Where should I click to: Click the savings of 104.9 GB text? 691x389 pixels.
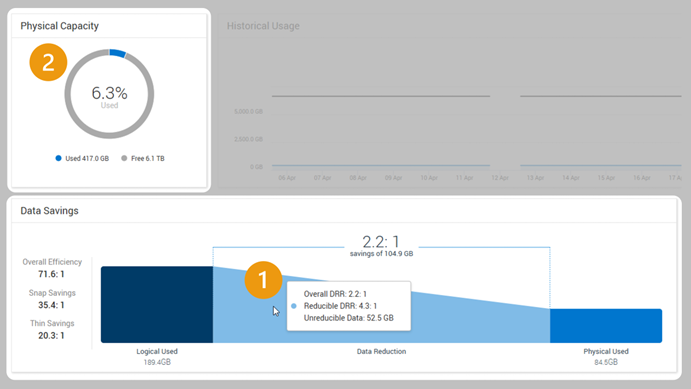tap(382, 254)
